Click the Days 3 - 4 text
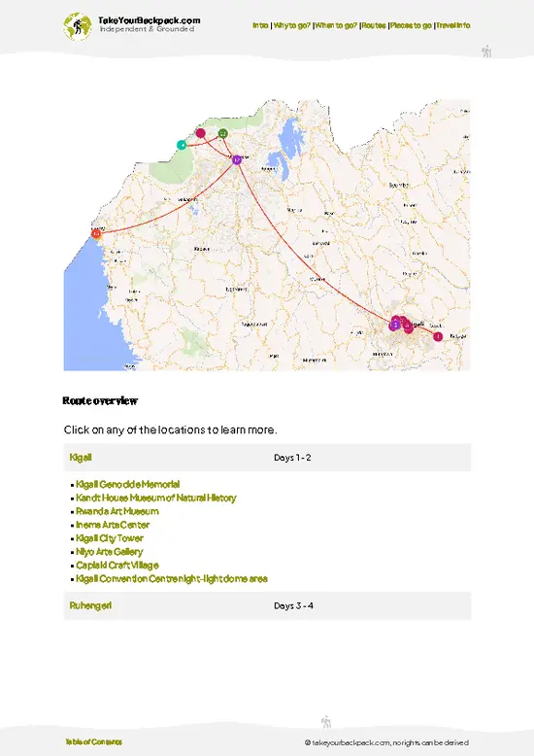 click(293, 605)
